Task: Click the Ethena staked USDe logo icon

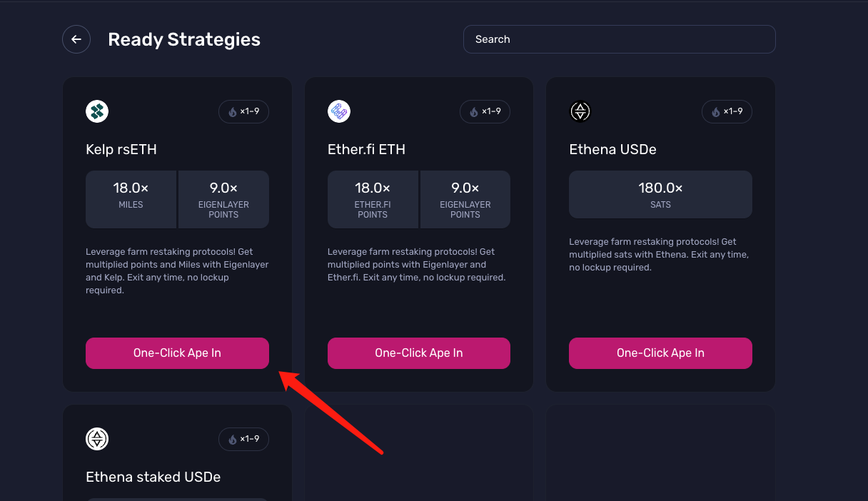Action: pyautogui.click(x=97, y=439)
